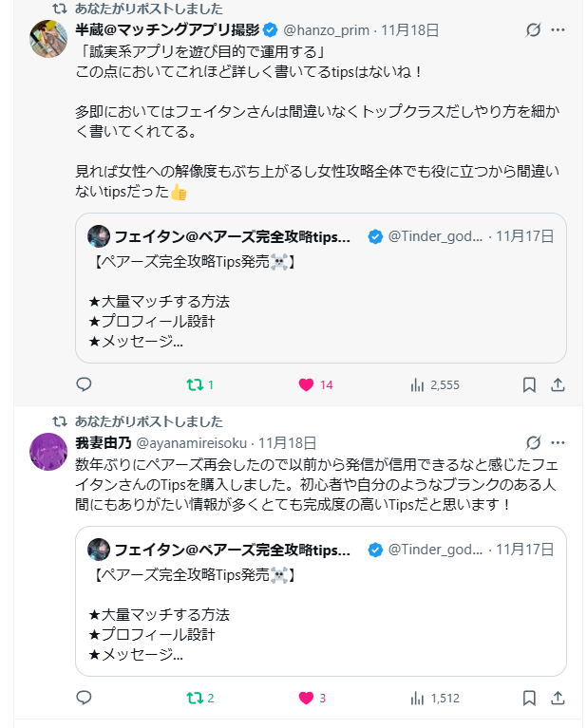Bookmark 我妻由乃's post
Viewport: 587px width, 728px height.
[530, 698]
